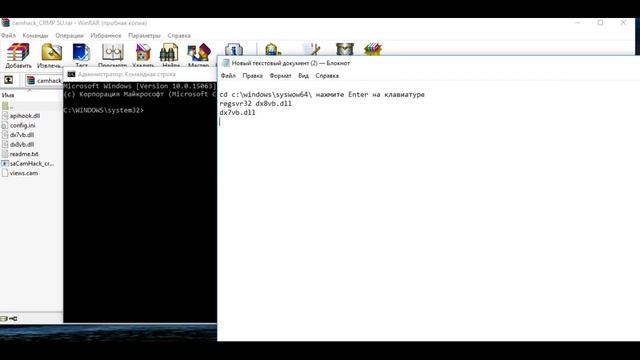Image resolution: width=640 pixels, height=360 pixels.
Task: Select apihook.dll in the WinRAR file list
Action: coord(24,116)
